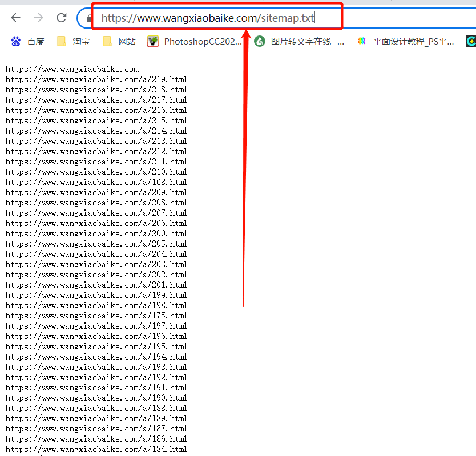
Task: Click the homepage URL on the first line
Action: pos(72,69)
